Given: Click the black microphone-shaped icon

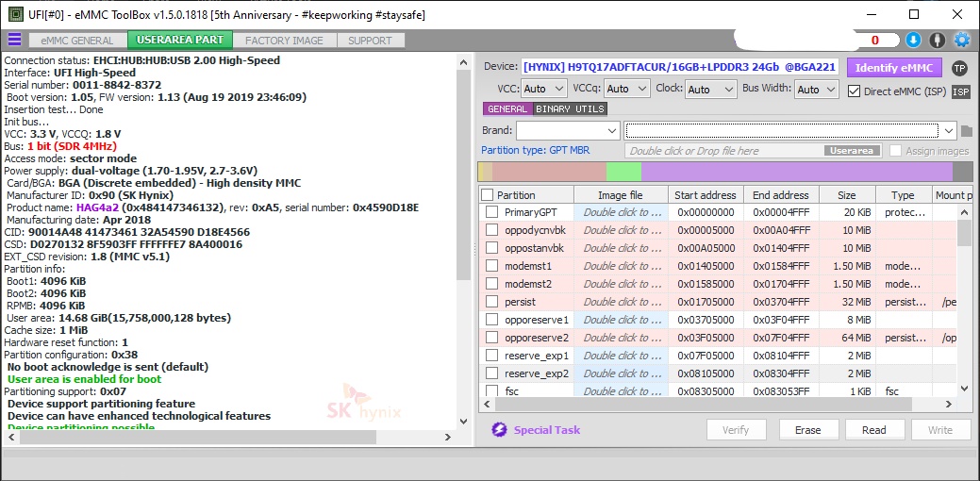Looking at the screenshot, I should pos(937,40).
